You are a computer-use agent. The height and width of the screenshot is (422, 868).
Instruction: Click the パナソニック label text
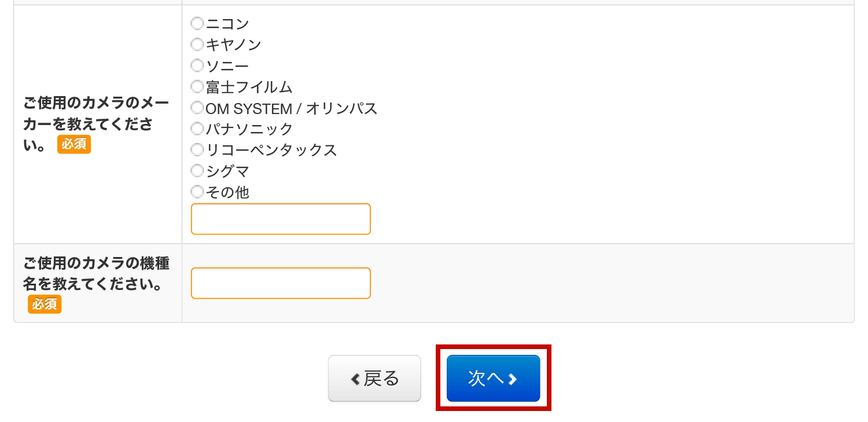249,129
